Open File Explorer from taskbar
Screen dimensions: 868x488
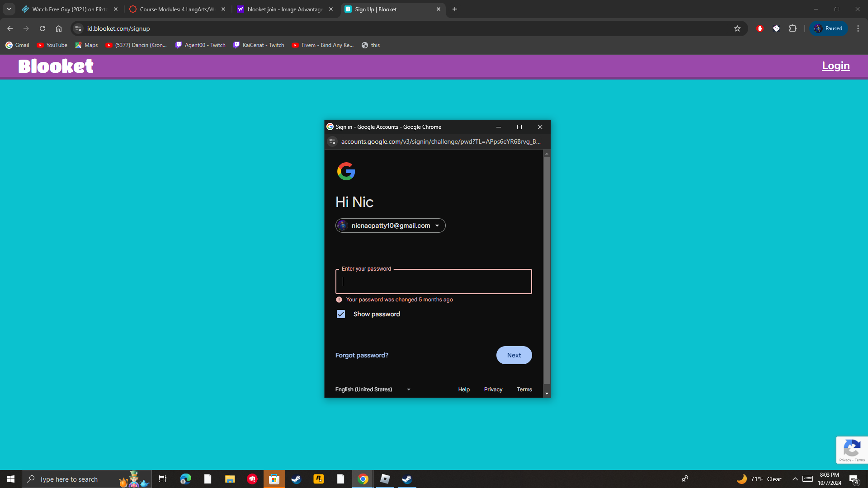pyautogui.click(x=230, y=479)
